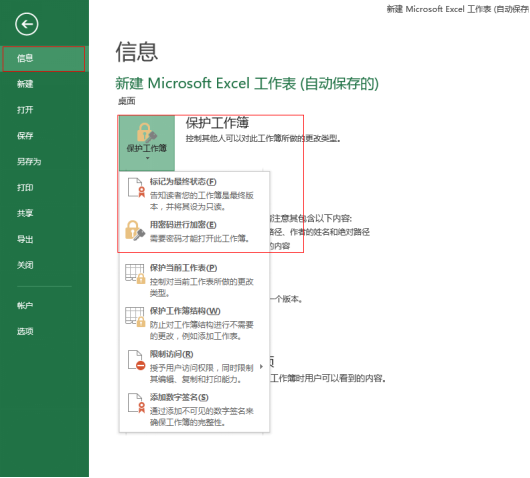Viewport: 530px width, 478px height.
Task: Open the 共享 page
Action: 25,213
